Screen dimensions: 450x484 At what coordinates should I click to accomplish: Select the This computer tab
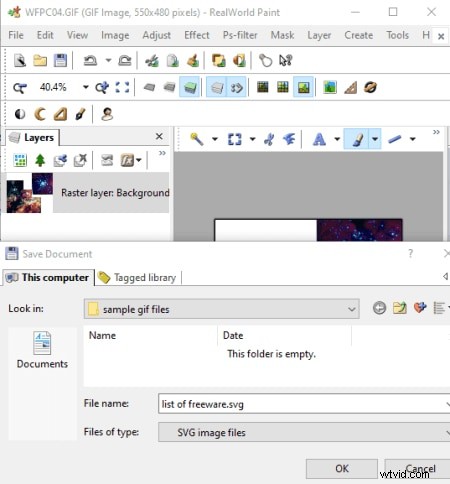48,277
